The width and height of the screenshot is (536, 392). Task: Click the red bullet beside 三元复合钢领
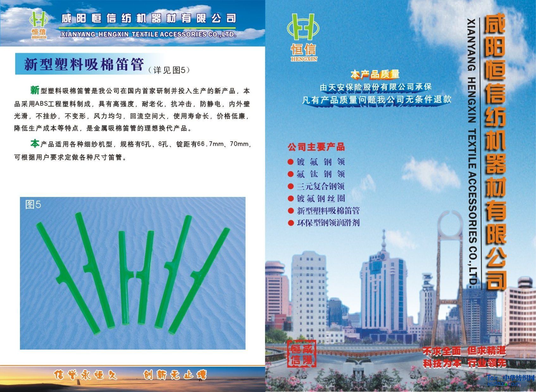click(290, 187)
